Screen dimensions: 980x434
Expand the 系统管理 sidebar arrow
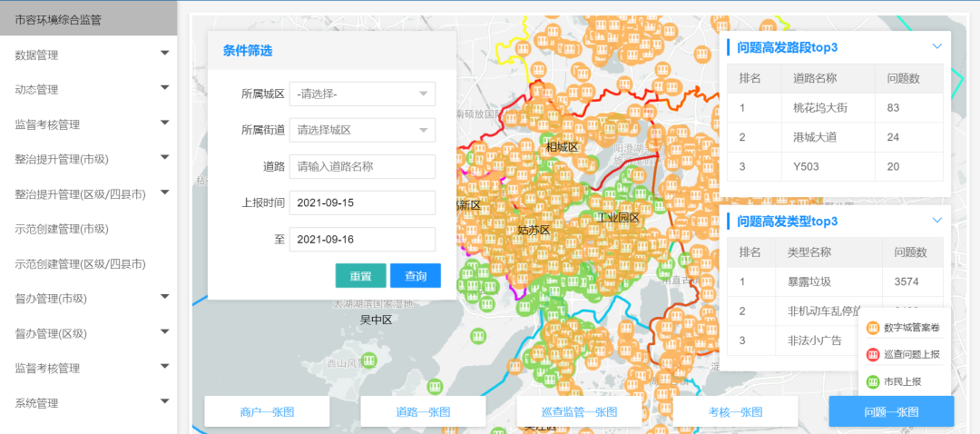(164, 401)
